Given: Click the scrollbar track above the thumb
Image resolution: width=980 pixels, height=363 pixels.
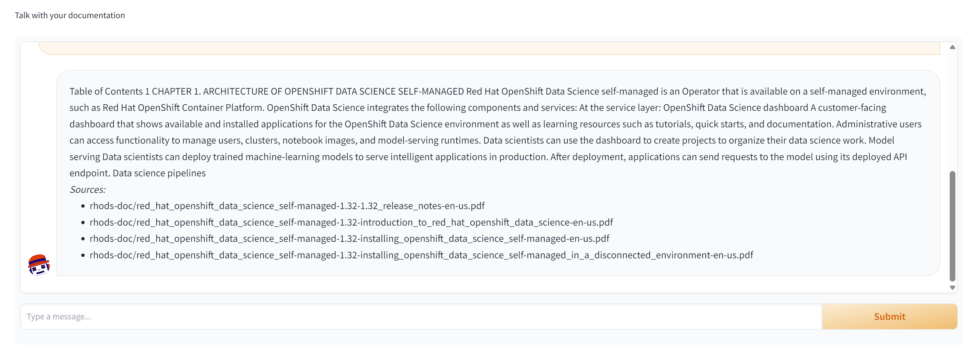Looking at the screenshot, I should 952,110.
